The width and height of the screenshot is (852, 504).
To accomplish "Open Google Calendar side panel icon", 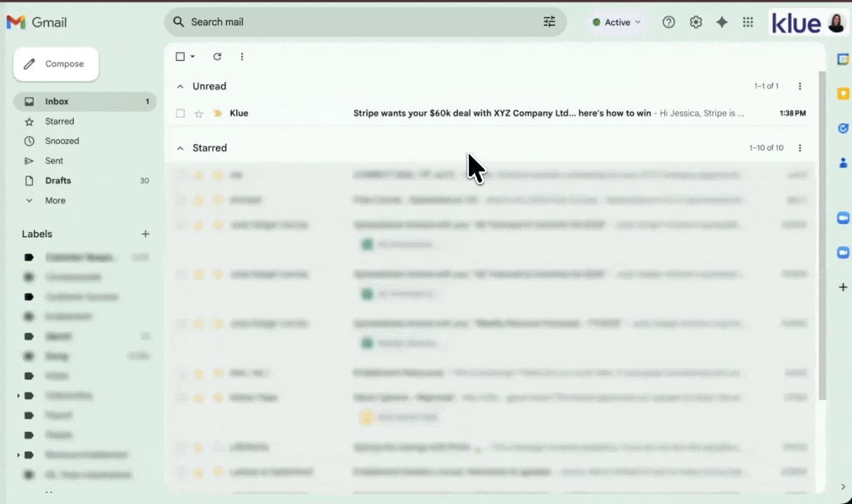I will pos(843,59).
